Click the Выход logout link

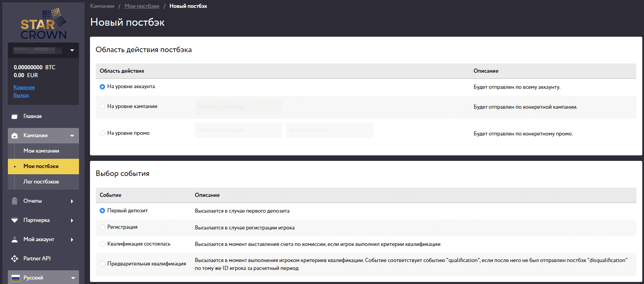point(21,95)
